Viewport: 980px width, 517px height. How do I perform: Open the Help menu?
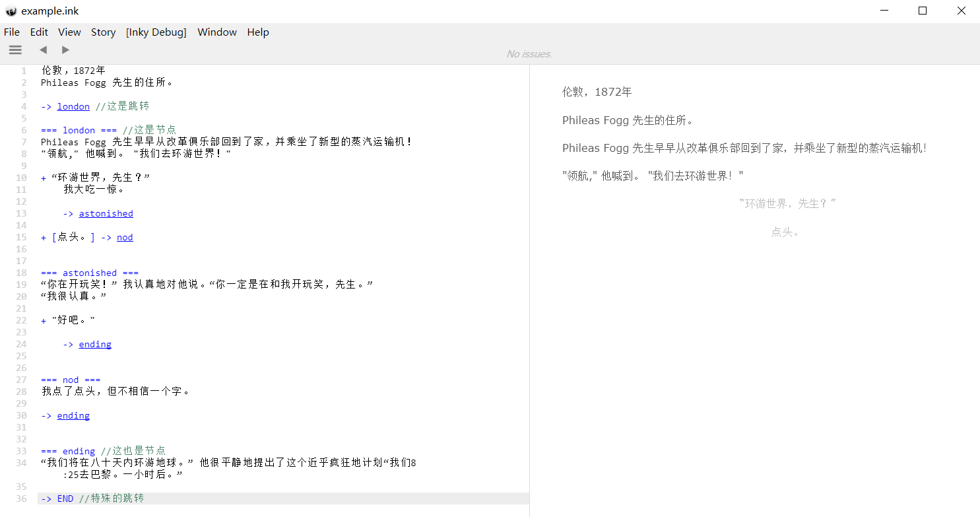[258, 32]
